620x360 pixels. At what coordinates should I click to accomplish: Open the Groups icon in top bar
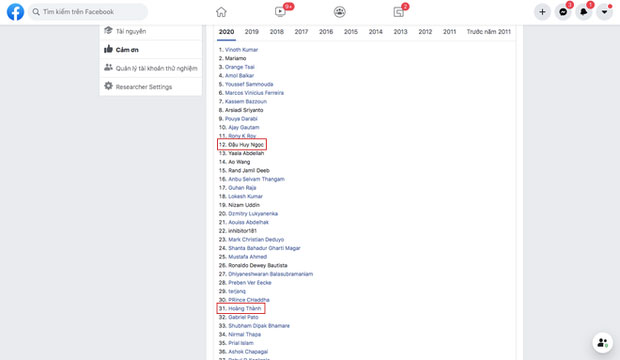click(339, 12)
